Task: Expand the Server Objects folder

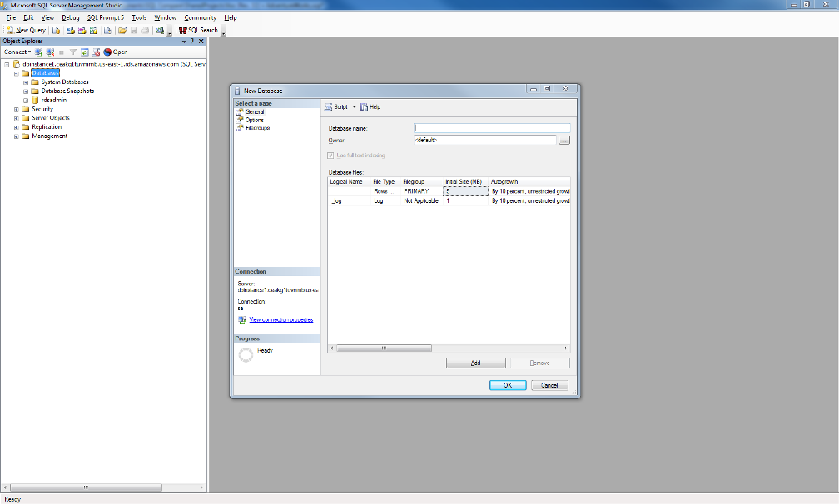Action: point(17,119)
